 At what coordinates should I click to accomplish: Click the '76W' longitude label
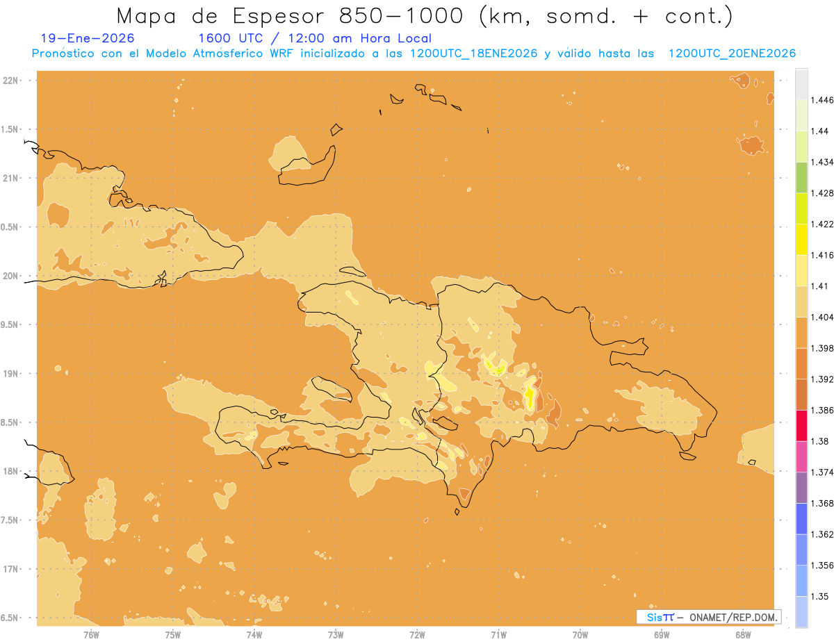[91, 634]
